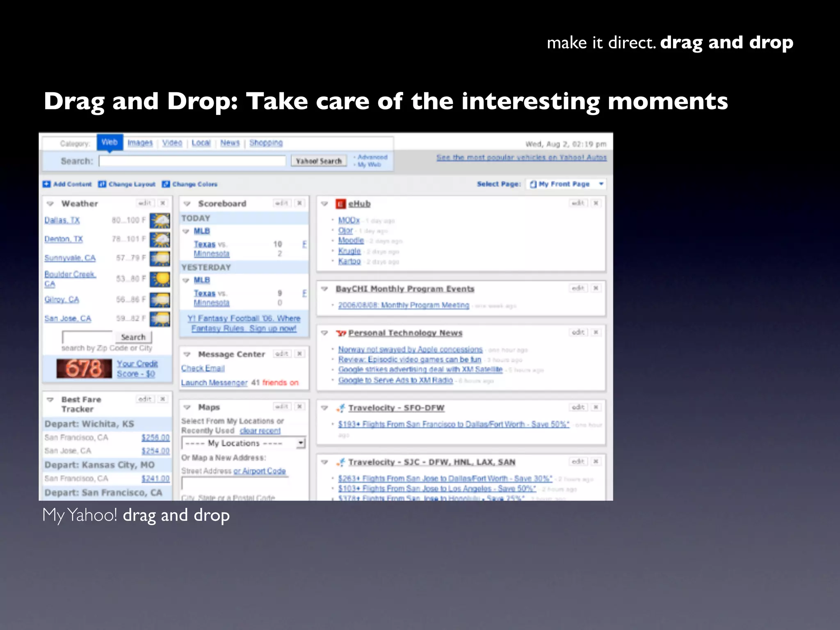Close the Message Center module
This screenshot has height=630, width=840.
coord(300,354)
